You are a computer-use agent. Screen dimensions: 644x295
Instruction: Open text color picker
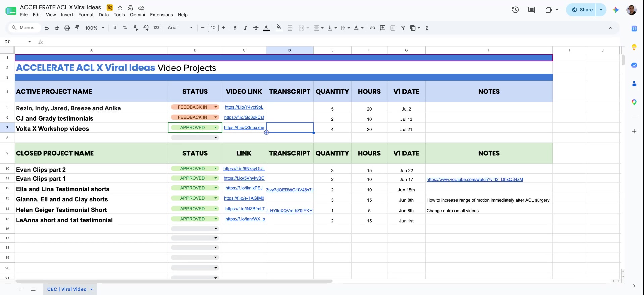(266, 28)
